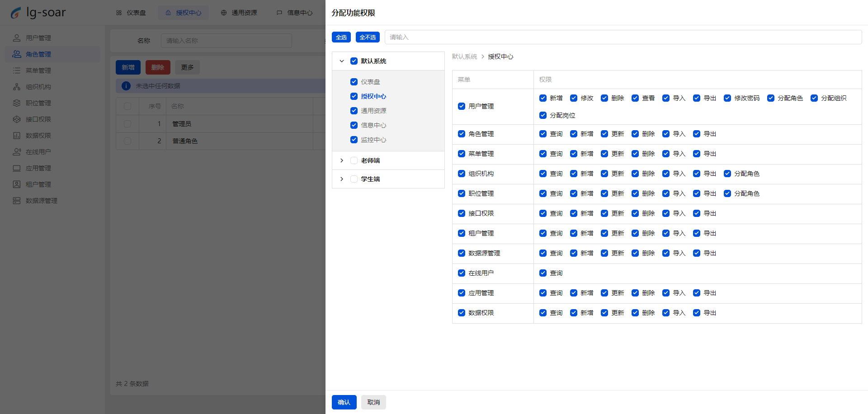Toggle the 仪表盘 tree checkbox
Viewport: 868px width, 414px height.
click(x=354, y=82)
